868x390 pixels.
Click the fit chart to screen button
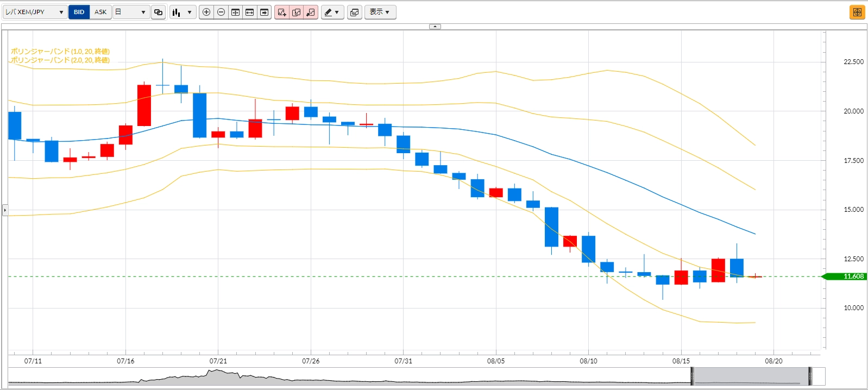[236, 12]
